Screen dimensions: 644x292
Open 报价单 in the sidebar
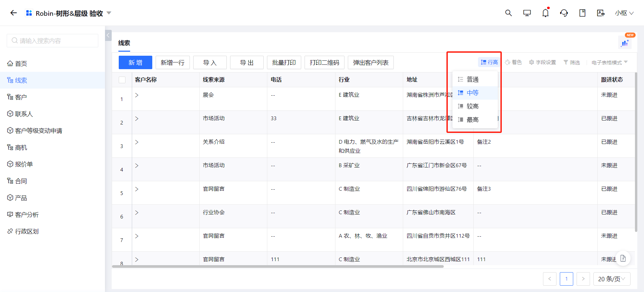point(52,164)
